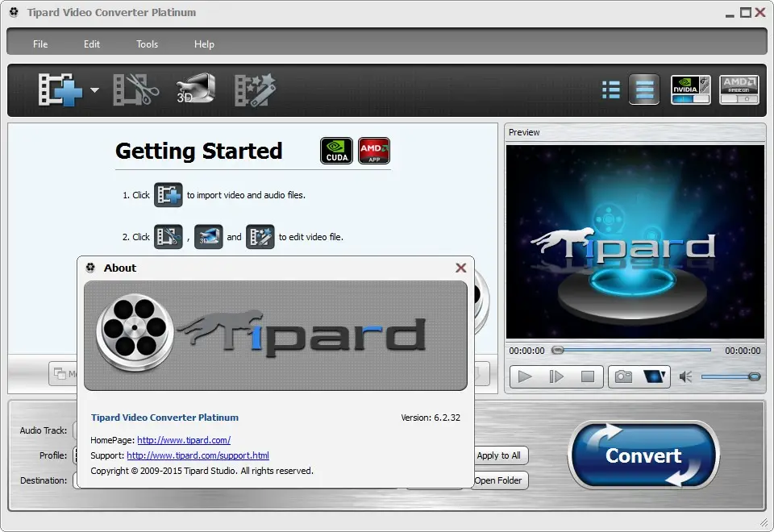Open the 3D settings tool
This screenshot has width=774, height=532.
(195, 89)
